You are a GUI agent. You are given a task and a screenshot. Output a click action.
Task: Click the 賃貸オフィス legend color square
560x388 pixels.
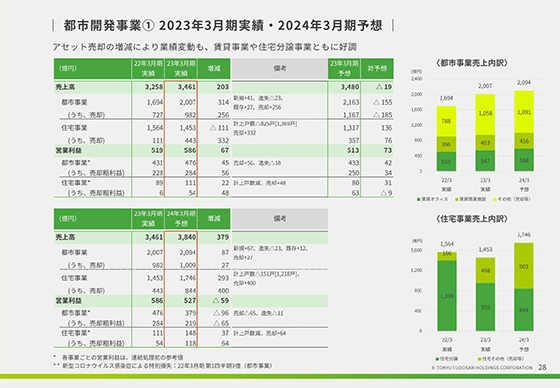click(419, 199)
